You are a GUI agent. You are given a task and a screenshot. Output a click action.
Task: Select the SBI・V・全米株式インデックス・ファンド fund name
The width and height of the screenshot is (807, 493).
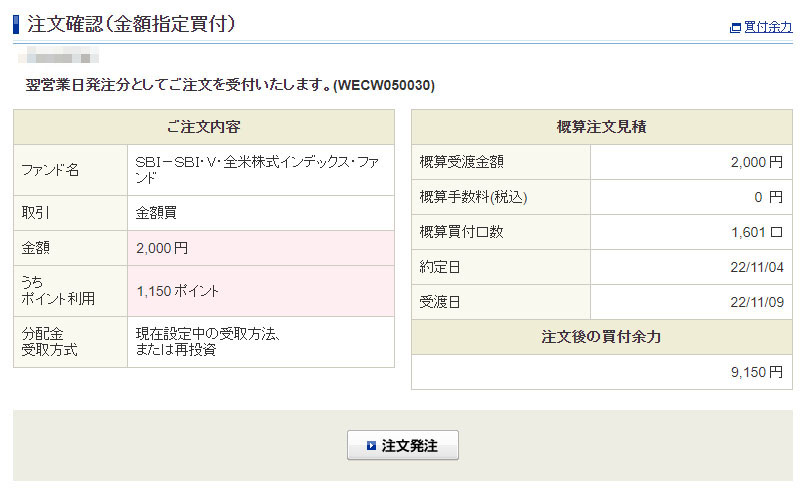259,170
